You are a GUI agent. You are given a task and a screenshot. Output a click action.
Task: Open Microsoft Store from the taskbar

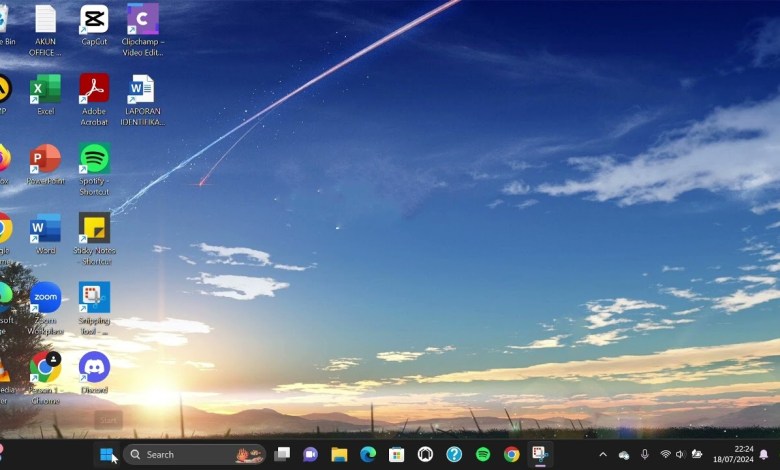tap(396, 454)
